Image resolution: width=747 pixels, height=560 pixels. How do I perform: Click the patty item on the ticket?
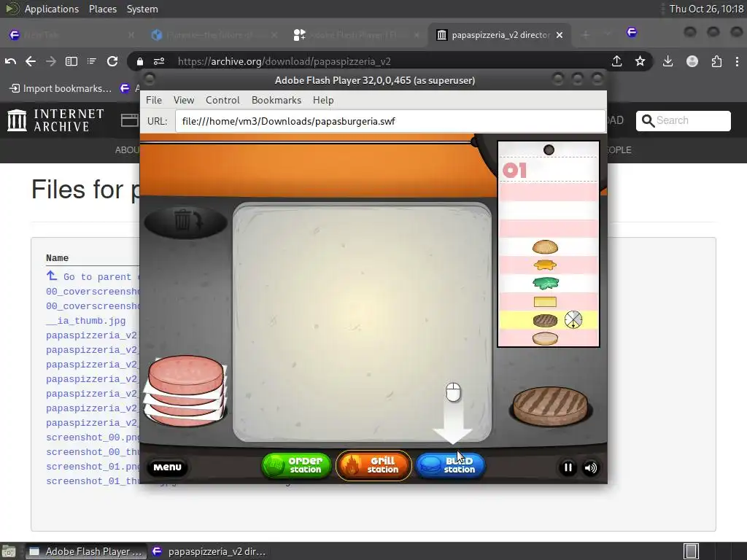click(545, 321)
